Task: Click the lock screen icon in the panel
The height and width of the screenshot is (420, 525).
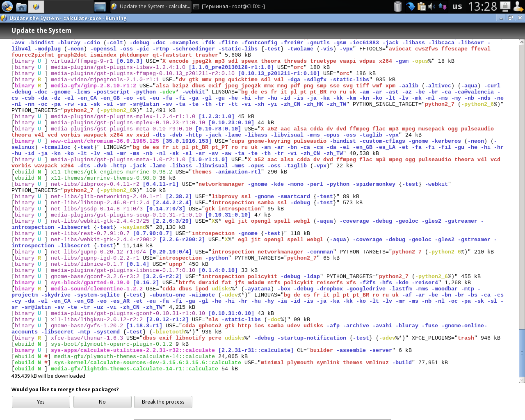Action: point(505,7)
